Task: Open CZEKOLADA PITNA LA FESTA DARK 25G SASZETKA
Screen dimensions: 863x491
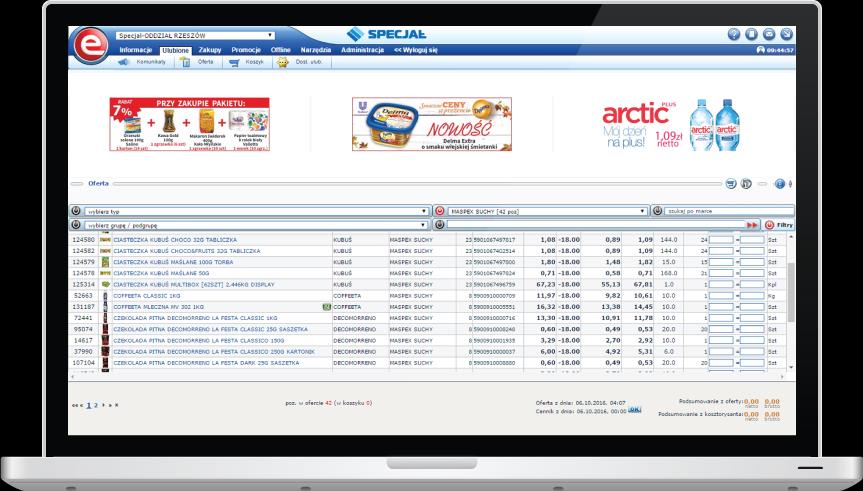Action: coord(206,363)
